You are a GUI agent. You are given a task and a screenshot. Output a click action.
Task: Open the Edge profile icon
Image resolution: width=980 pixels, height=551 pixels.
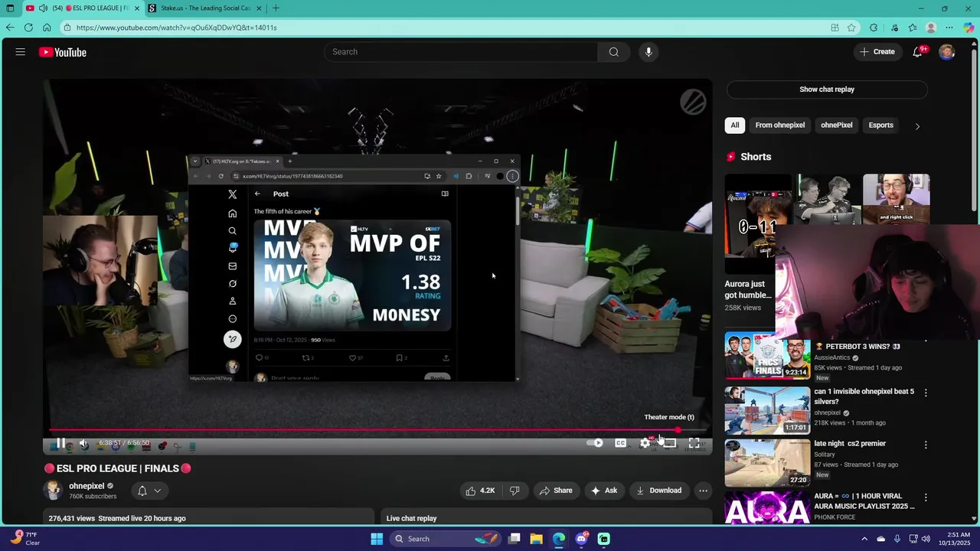931,28
